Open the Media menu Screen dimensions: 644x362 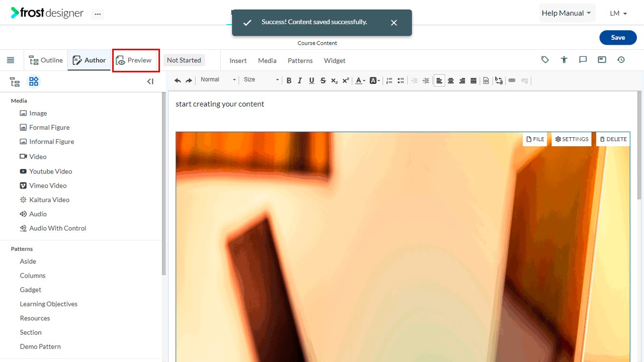267,60
